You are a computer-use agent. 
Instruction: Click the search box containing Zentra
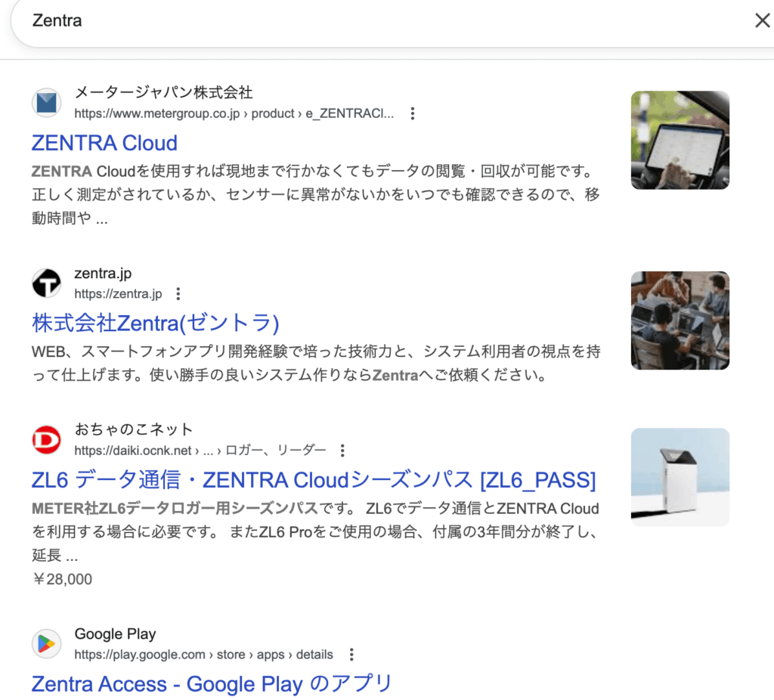coord(378,20)
